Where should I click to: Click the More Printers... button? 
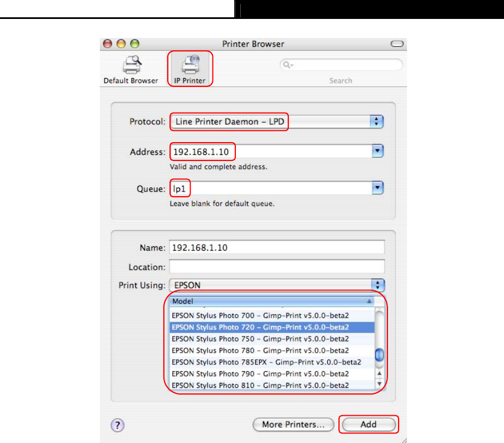[293, 425]
